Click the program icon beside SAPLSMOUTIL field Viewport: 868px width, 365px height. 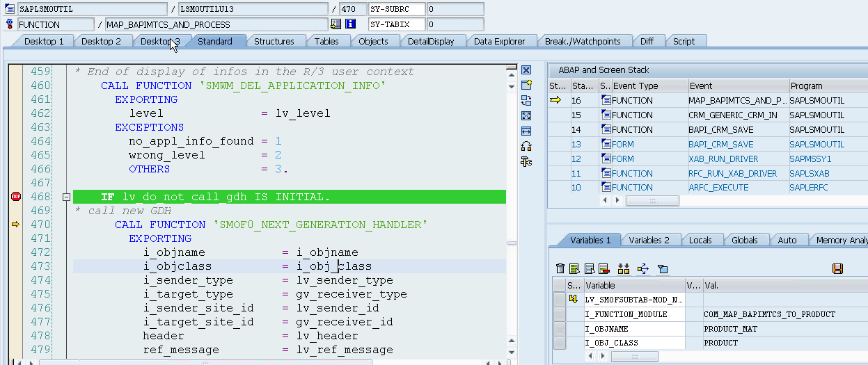click(10, 10)
